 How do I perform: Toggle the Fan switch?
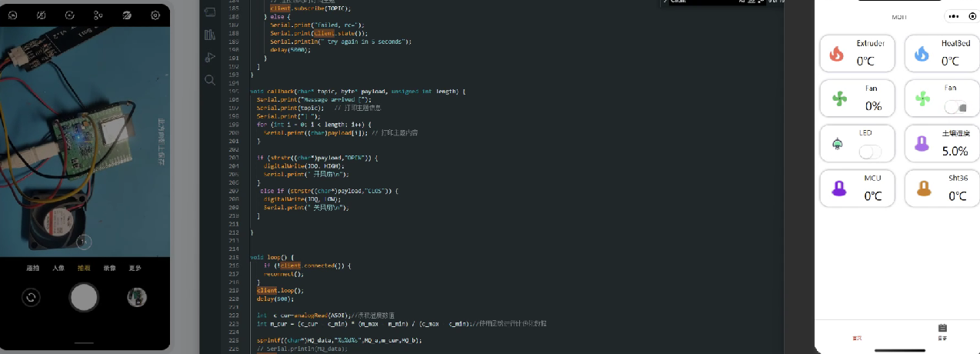[955, 106]
